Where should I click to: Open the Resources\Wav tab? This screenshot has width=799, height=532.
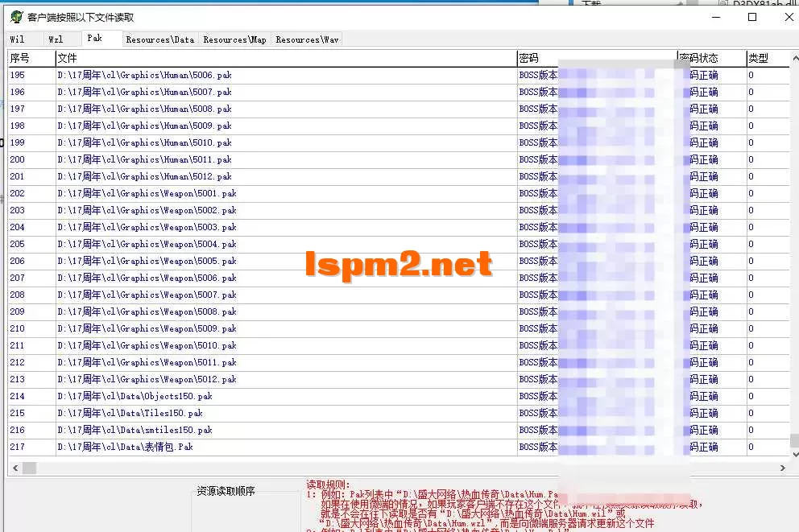tap(307, 39)
